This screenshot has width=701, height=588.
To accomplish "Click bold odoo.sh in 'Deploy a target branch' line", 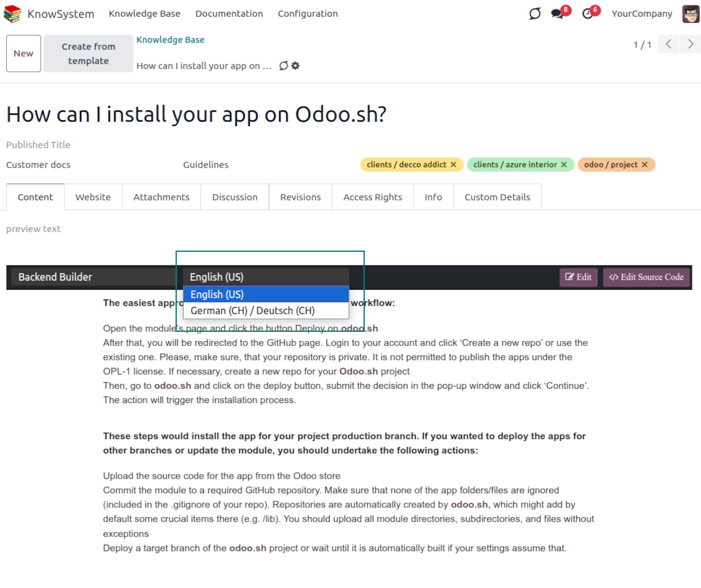I will pos(248,548).
